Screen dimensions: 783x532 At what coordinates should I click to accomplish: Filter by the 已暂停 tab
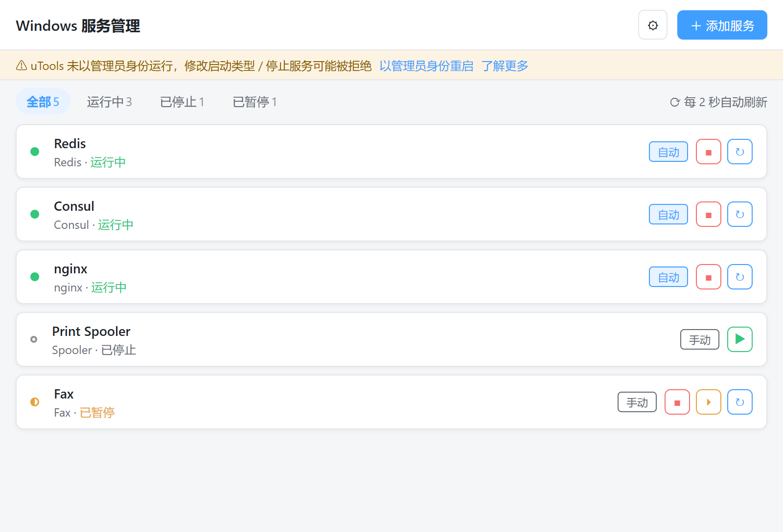[x=255, y=102]
